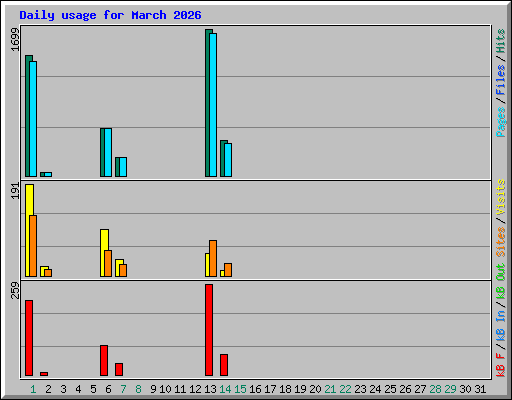
Task: Select the red kB bar for day 1
Action: tap(29, 338)
